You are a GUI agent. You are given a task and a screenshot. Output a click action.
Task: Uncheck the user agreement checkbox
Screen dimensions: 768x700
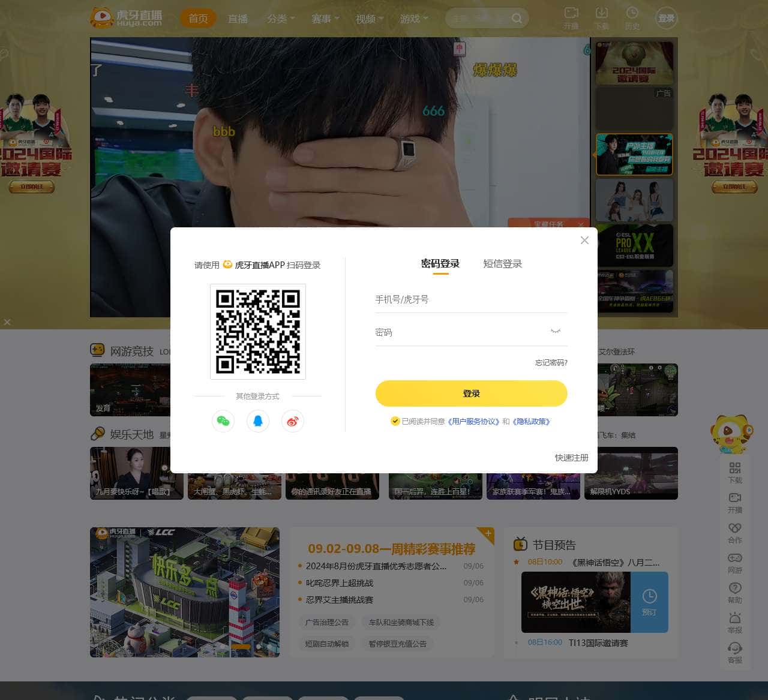(x=395, y=421)
